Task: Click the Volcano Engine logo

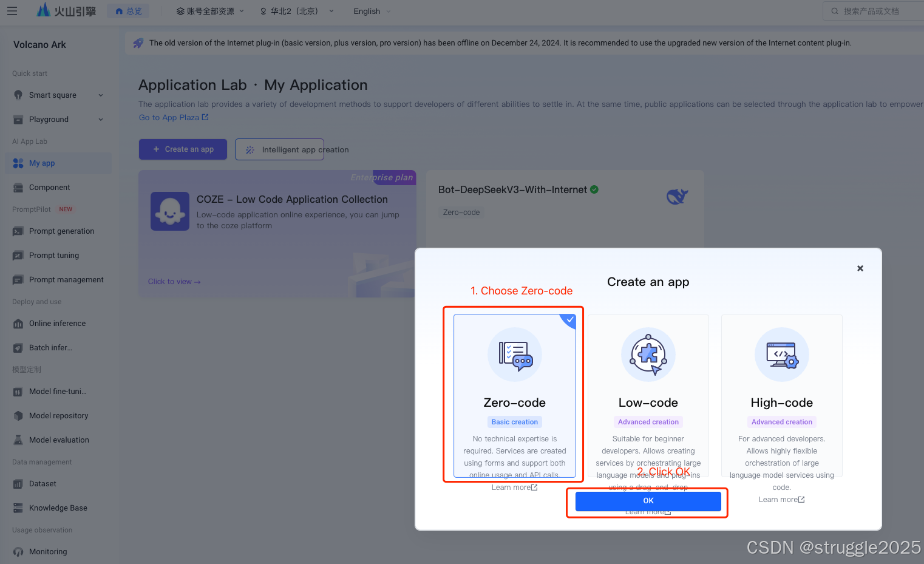Action: pos(66,10)
